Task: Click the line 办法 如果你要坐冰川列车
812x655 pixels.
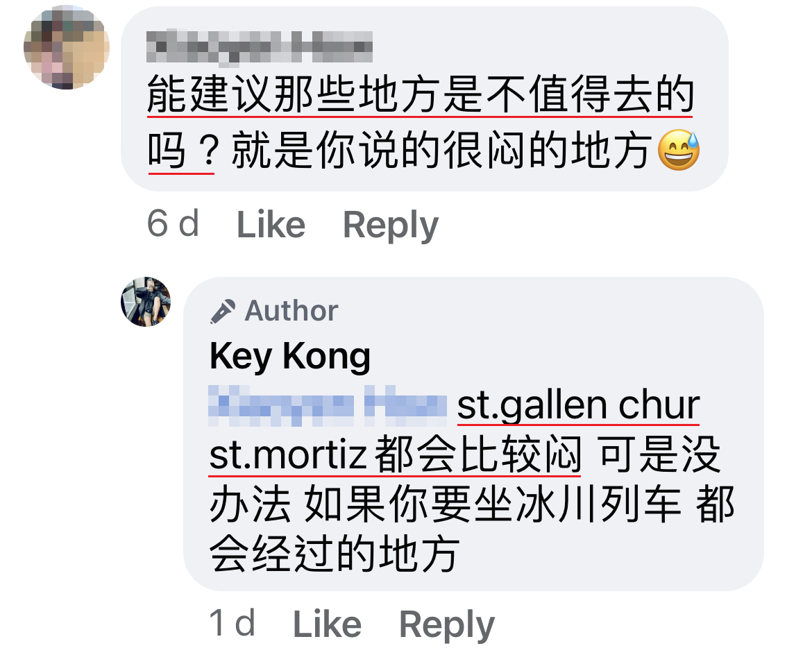Action: click(x=446, y=504)
